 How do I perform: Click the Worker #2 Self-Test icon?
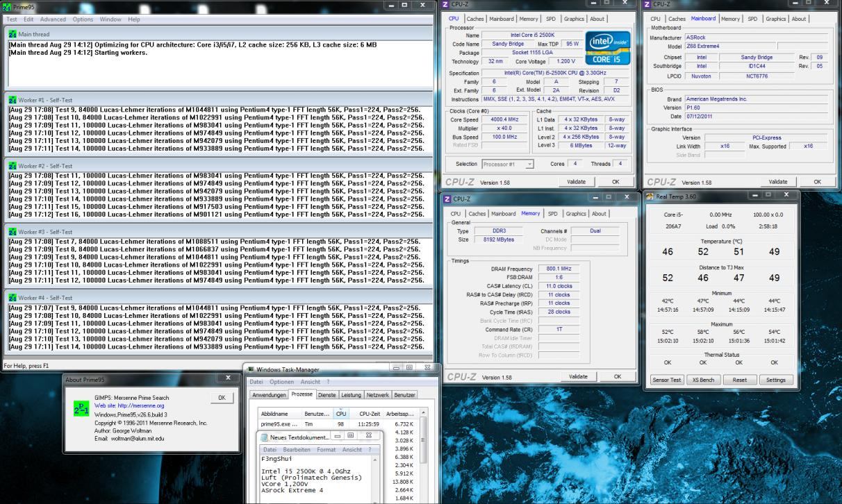pos(13,166)
